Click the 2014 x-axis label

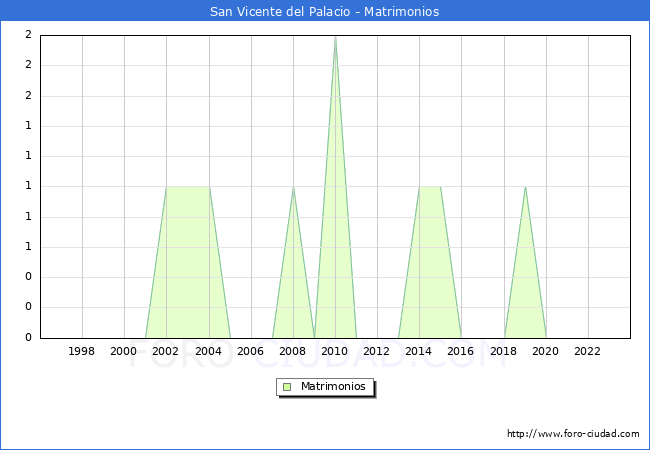(419, 351)
